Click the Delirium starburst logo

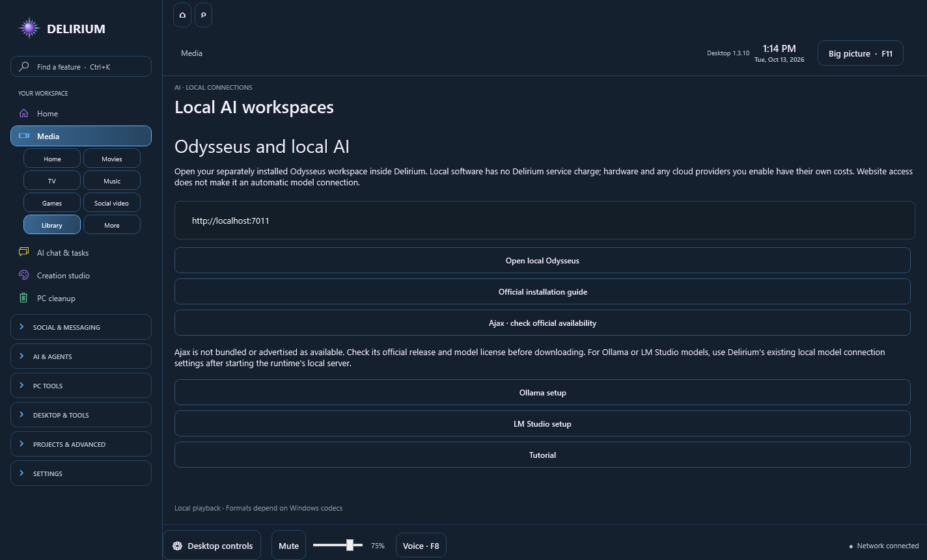click(29, 28)
